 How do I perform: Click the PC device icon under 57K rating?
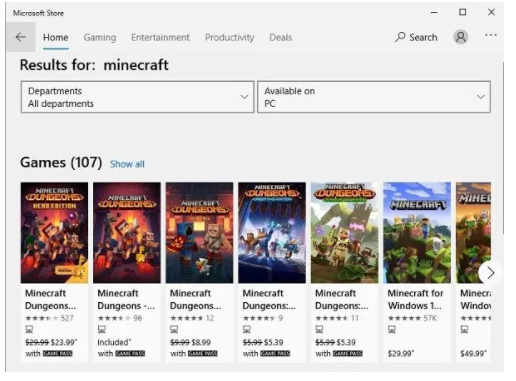click(x=392, y=330)
